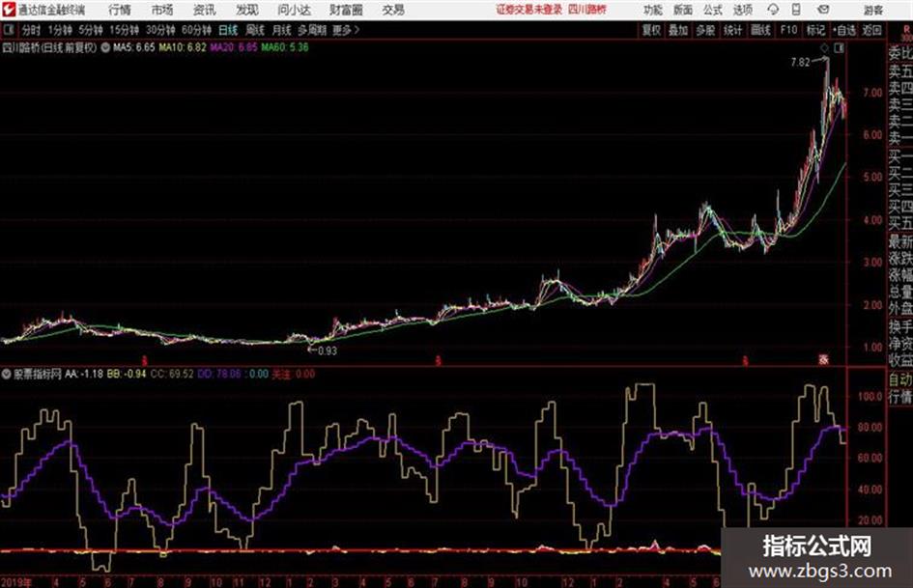
Task: Open the mobile phone icon in the title bar
Action: (796, 10)
